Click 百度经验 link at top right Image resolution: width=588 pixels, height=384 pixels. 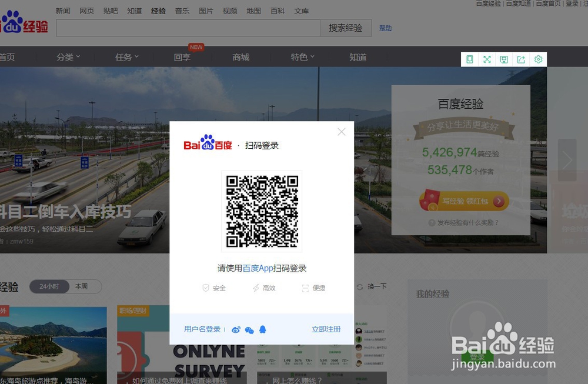(x=488, y=4)
